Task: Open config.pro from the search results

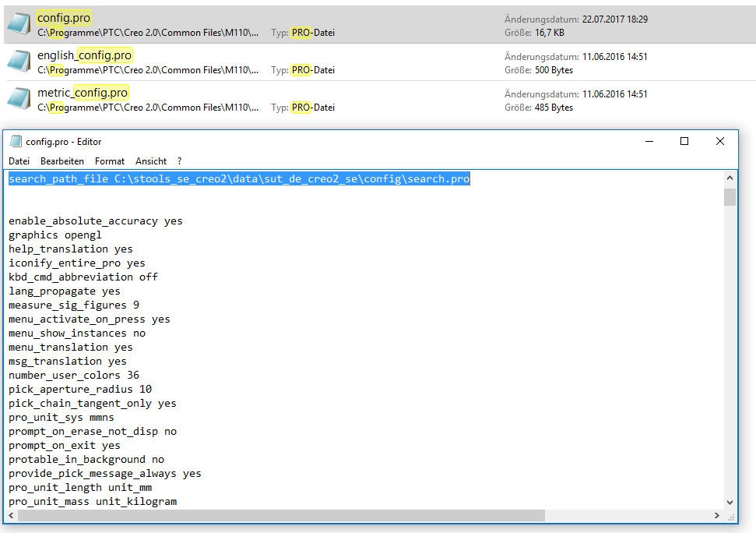Action: point(63,17)
